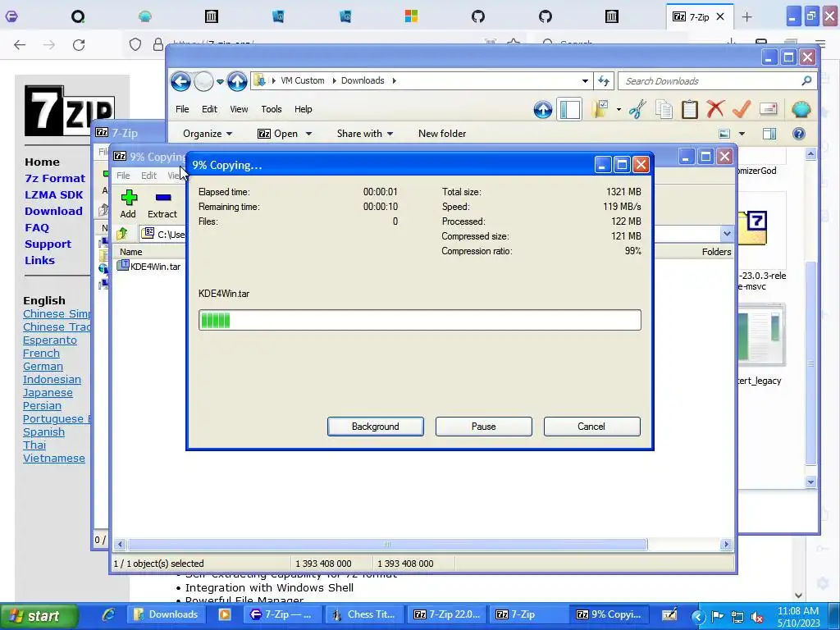Click the 7z Format link on website

pos(55,178)
